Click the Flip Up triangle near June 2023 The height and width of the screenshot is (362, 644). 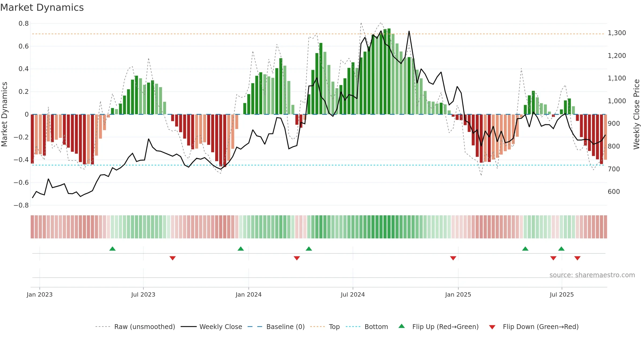coord(112,249)
